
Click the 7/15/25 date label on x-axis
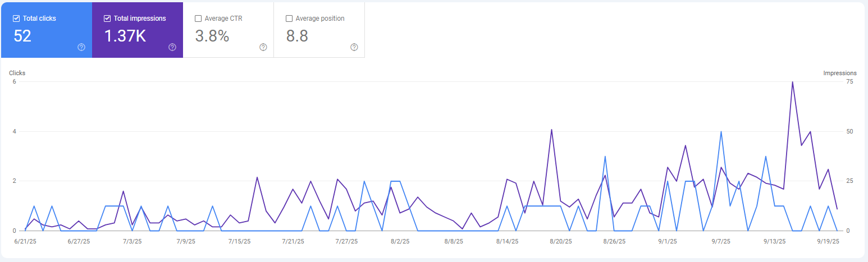(239, 242)
